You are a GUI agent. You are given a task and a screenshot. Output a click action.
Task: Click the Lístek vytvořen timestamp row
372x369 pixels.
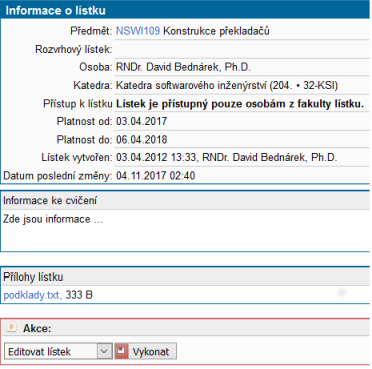tap(185, 157)
